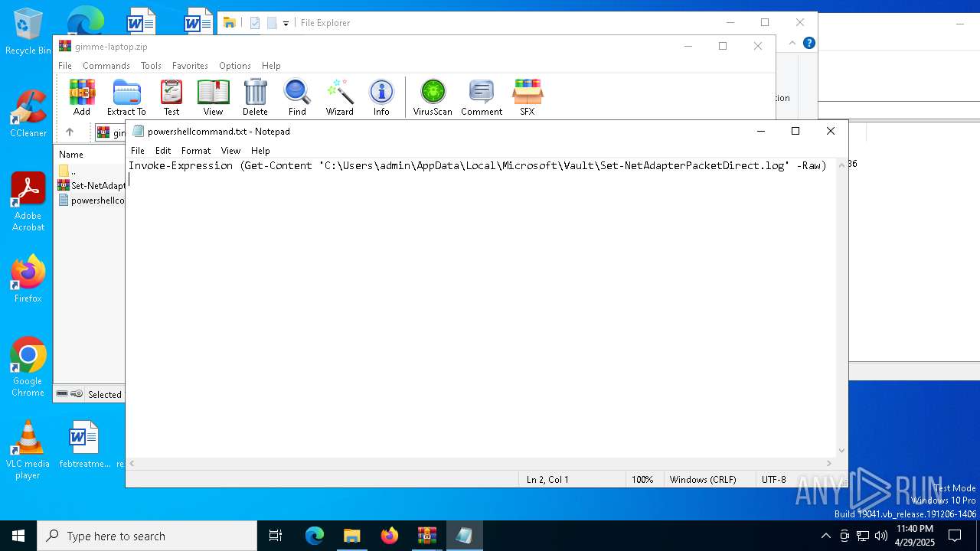Screen dimensions: 980x551
Task: Open WinRAR Favorites menu
Action: 190,66
